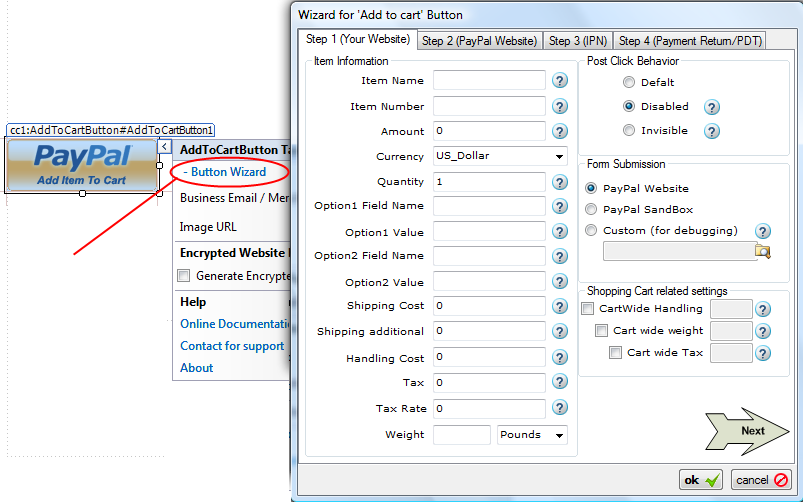Open help icon beside Shipping Cost
Screen dimensions: 803x502
560,306
